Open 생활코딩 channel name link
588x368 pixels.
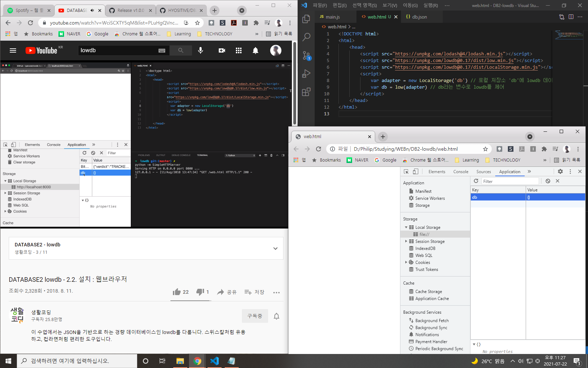pyautogui.click(x=41, y=312)
